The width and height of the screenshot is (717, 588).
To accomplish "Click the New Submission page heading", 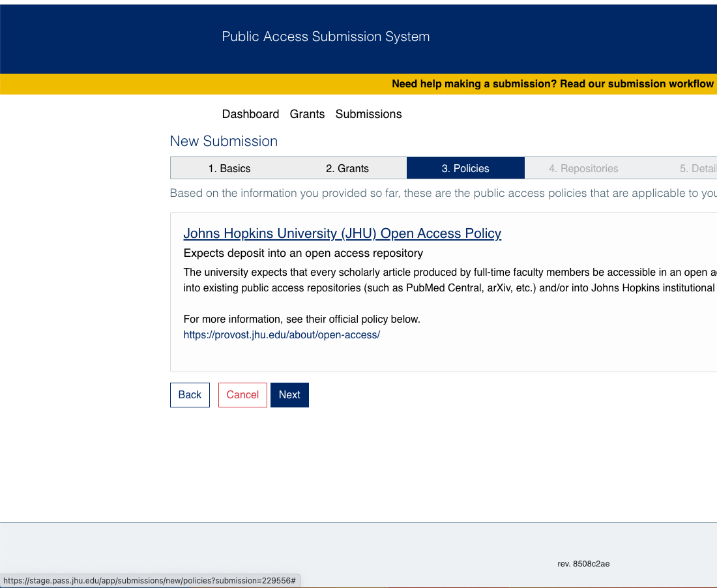I will 224,141.
